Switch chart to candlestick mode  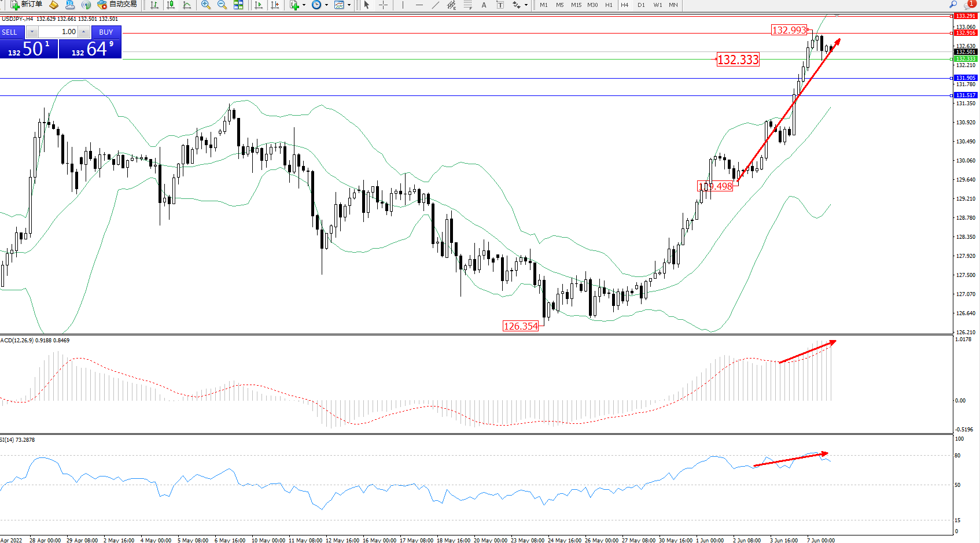(171, 5)
